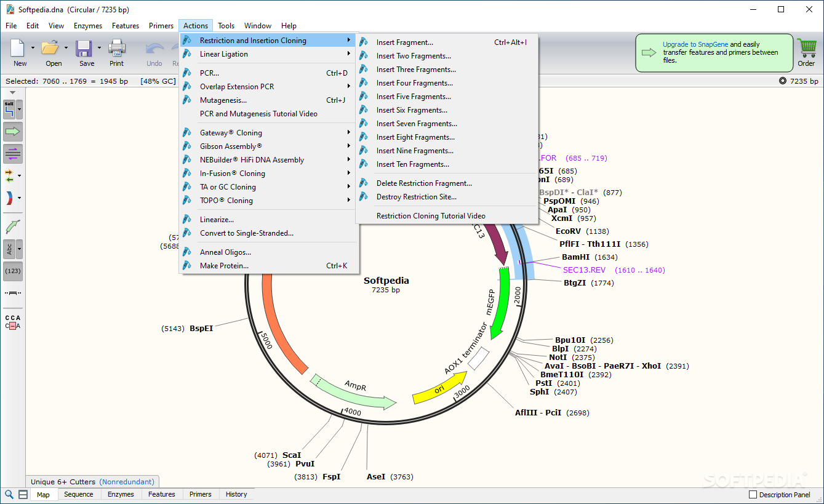Click the magnifier search icon at bottom left
Image resolution: width=824 pixels, height=504 pixels.
[x=9, y=494]
